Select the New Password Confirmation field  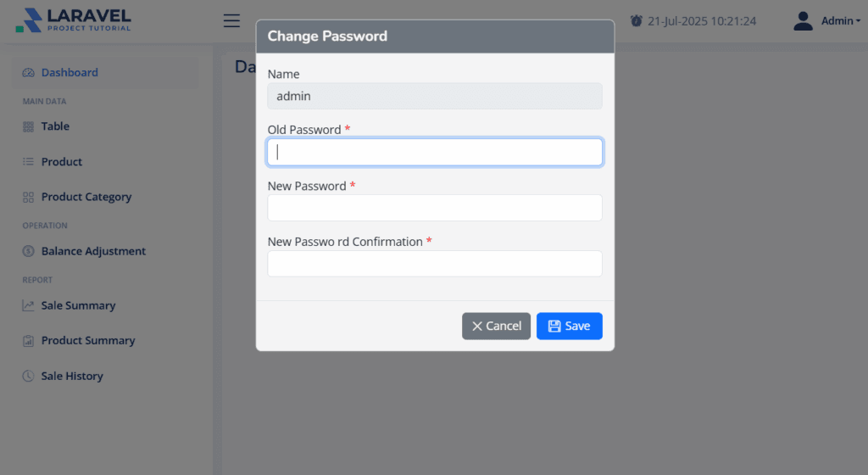pyautogui.click(x=435, y=264)
